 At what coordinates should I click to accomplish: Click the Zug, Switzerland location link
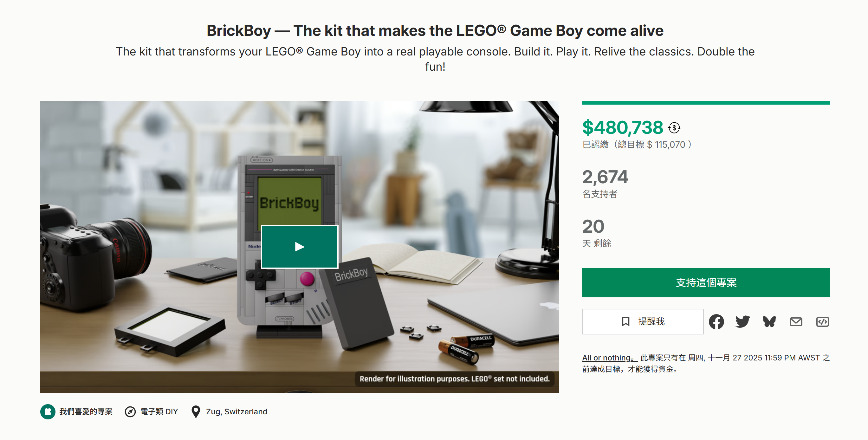(236, 412)
